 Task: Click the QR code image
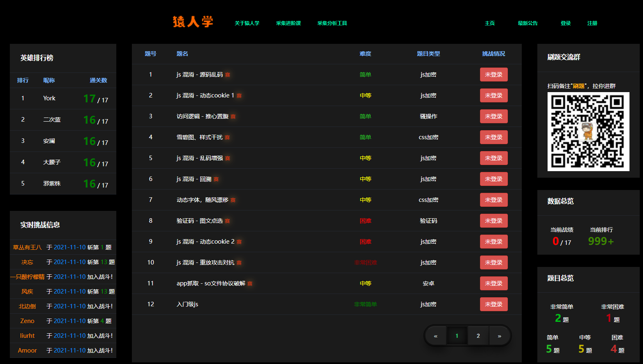click(x=588, y=131)
